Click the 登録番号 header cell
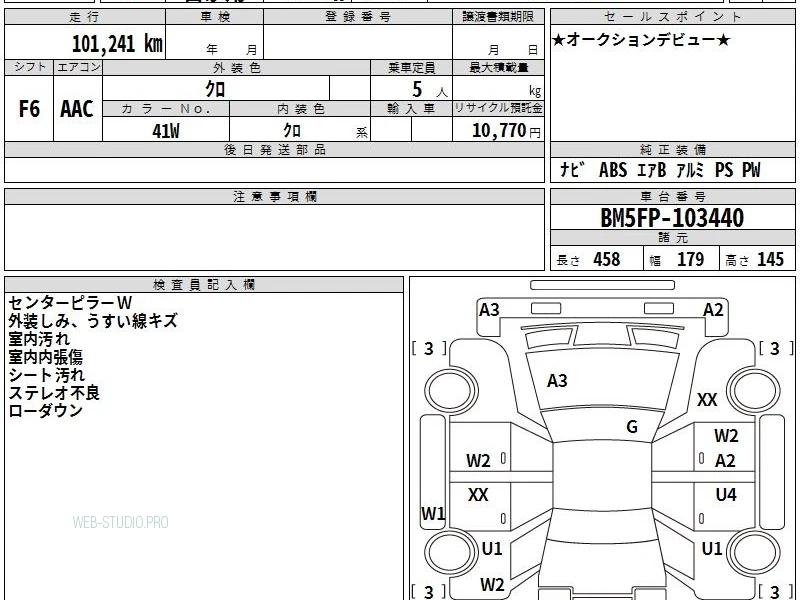This screenshot has width=800, height=600. pos(358,17)
